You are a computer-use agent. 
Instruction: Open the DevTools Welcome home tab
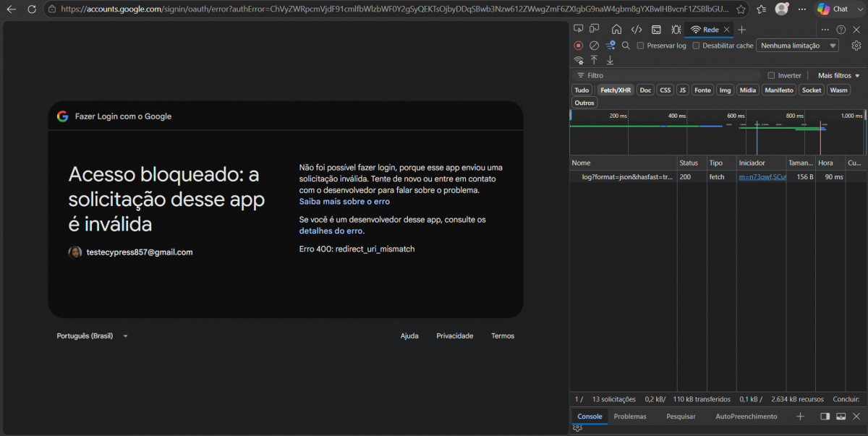pos(616,30)
